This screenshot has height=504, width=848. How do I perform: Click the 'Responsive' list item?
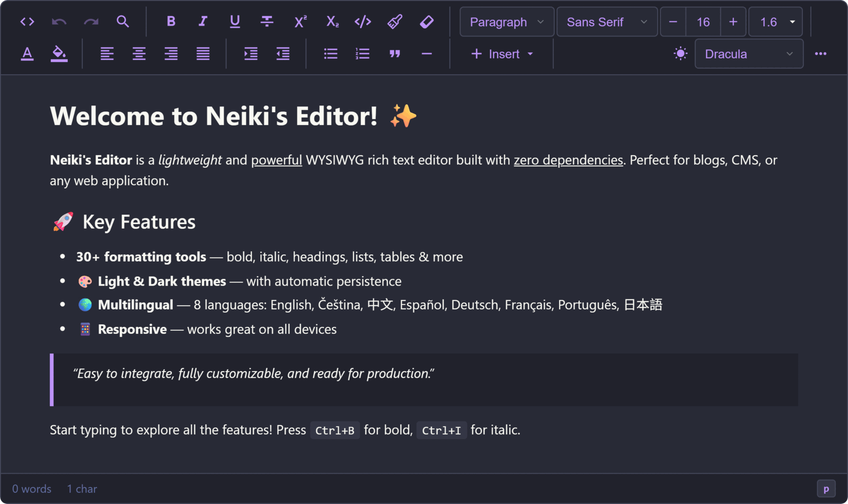click(x=207, y=329)
